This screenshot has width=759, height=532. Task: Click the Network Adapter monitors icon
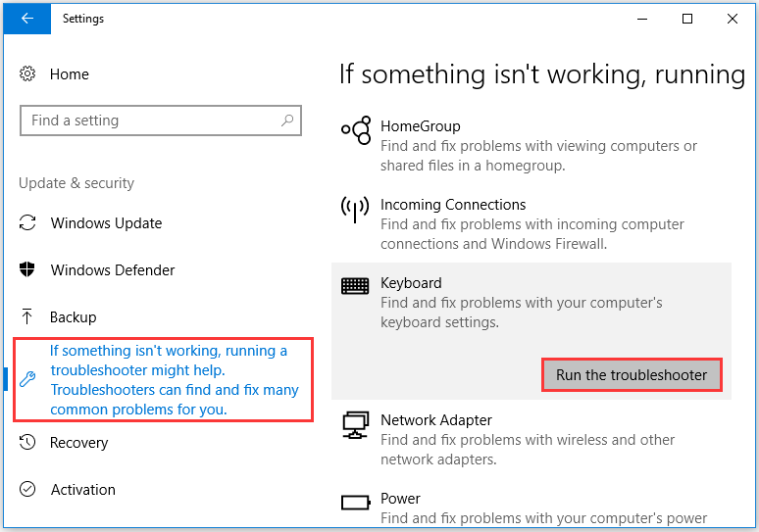tap(356, 424)
